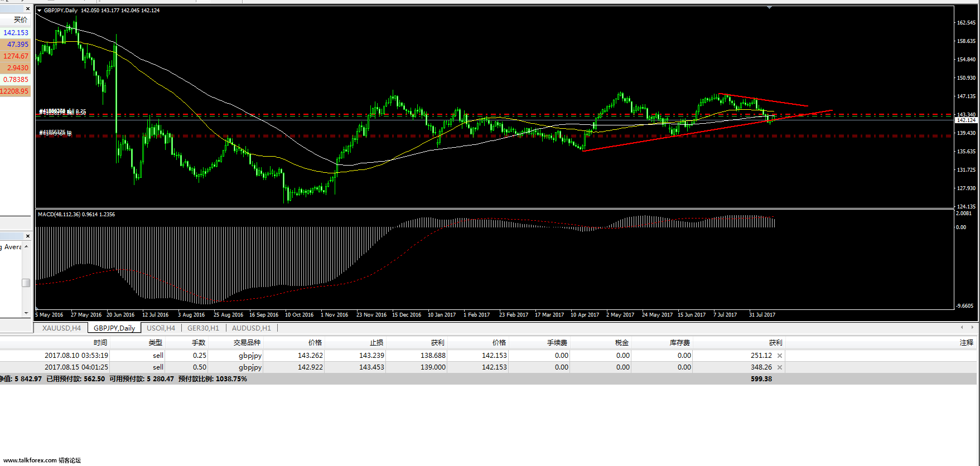Select the 142.153 quote in Market Watch
Screen dimensions: 980x466
[x=16, y=33]
